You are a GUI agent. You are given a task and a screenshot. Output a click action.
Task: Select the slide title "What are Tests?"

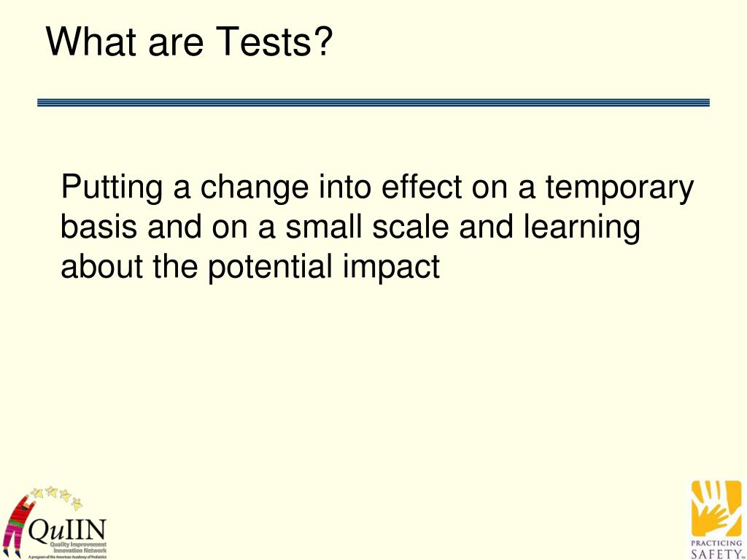tap(189, 41)
